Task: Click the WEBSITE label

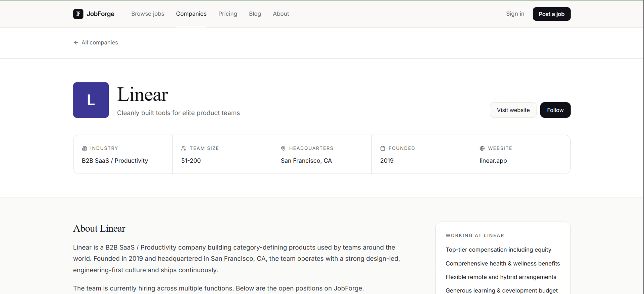Action: pos(500,149)
